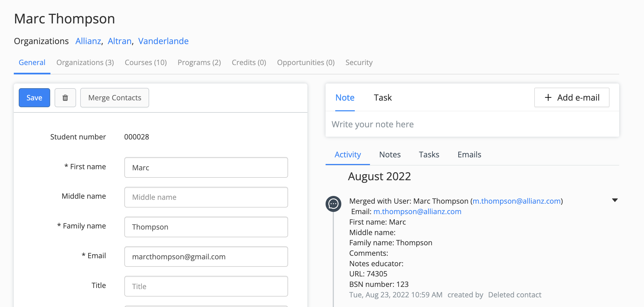The image size is (644, 307).
Task: Focus the Family name input field
Action: 206,227
